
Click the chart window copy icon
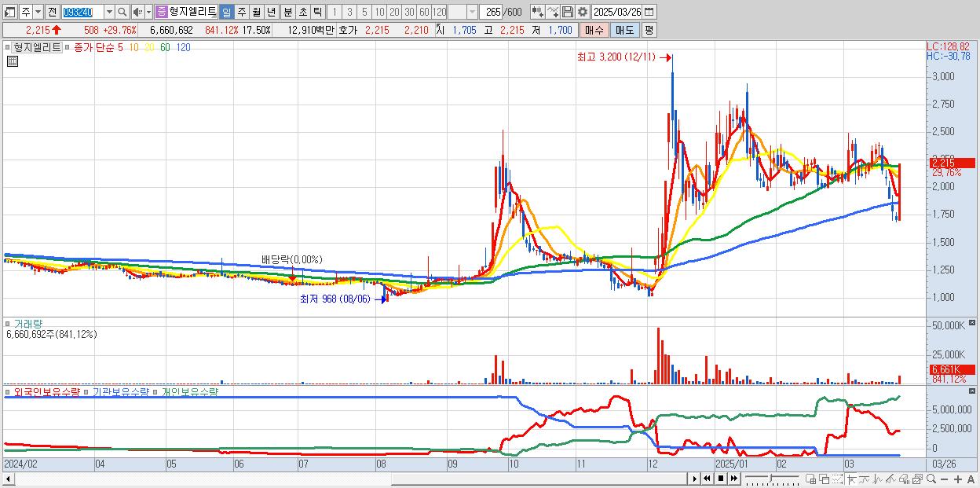tap(918, 479)
